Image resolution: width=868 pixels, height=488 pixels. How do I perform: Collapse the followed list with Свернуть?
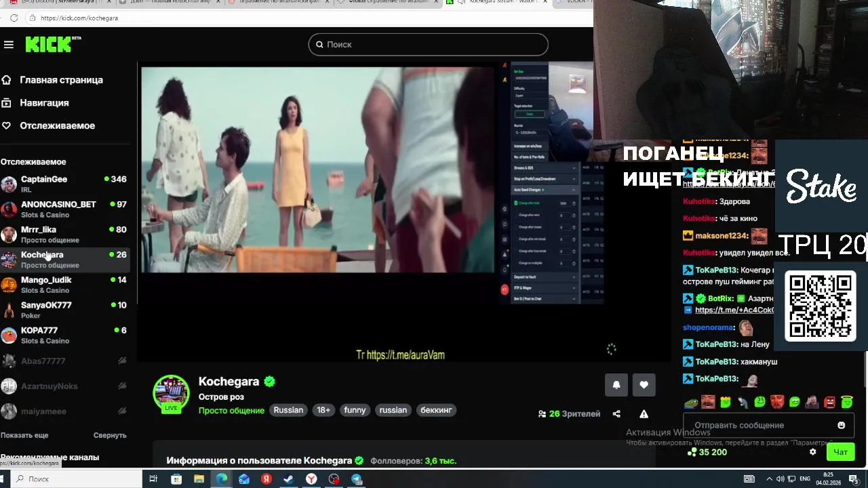click(x=110, y=435)
